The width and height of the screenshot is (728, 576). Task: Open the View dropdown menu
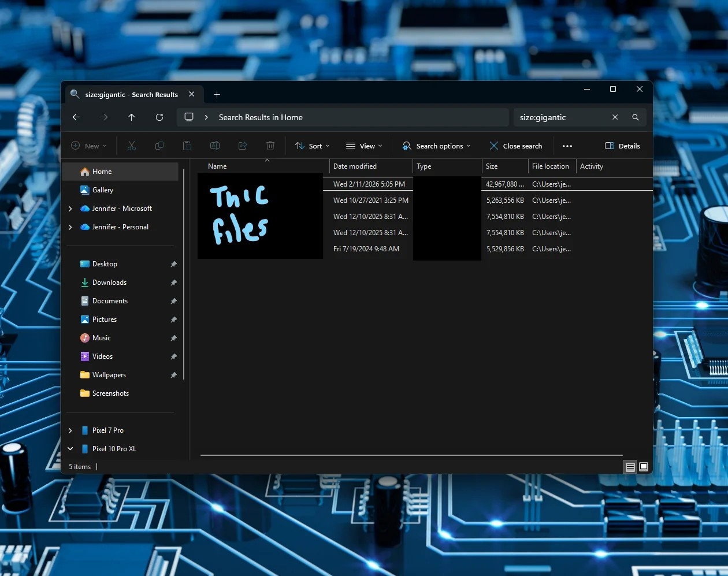click(x=364, y=146)
